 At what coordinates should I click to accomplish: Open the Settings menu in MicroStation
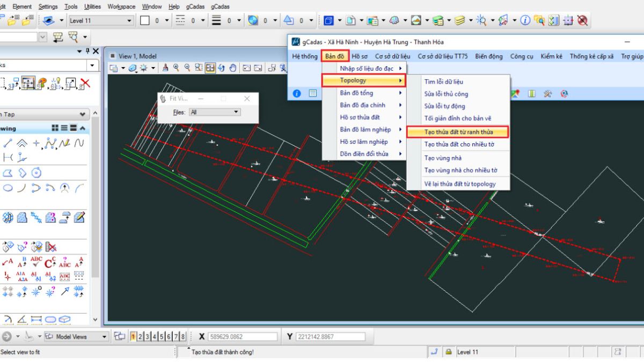coord(48,6)
